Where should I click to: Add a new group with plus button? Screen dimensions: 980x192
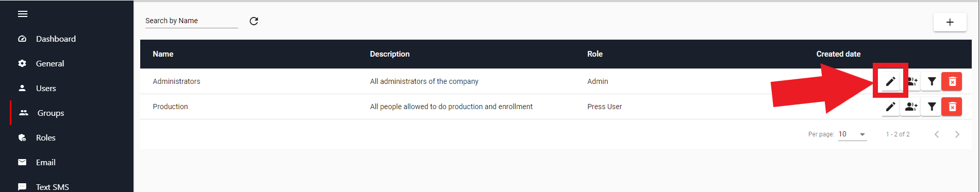click(950, 22)
